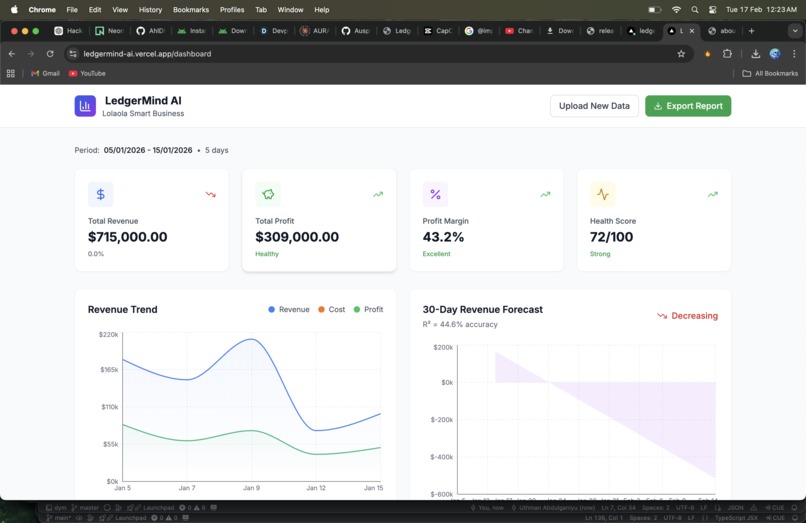Open the Chrome extensions puzzle icon

[x=727, y=53]
